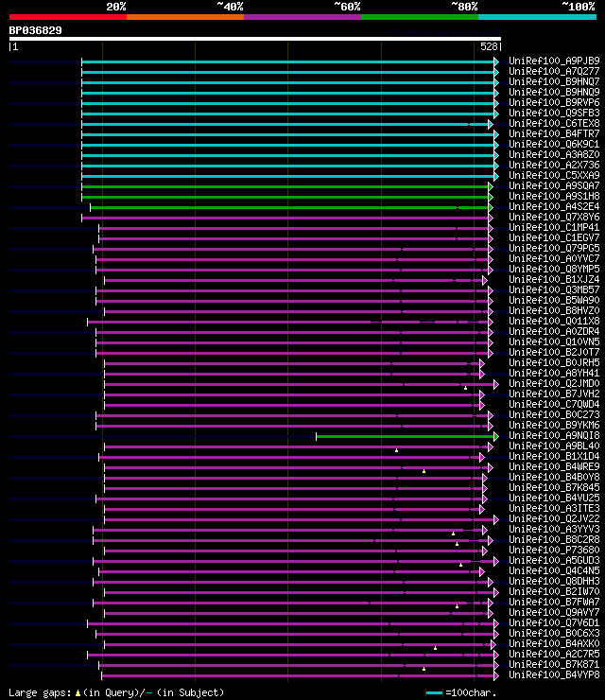
Task: Open the UniRef100_B4VYP8 entry
Action: coord(554,674)
